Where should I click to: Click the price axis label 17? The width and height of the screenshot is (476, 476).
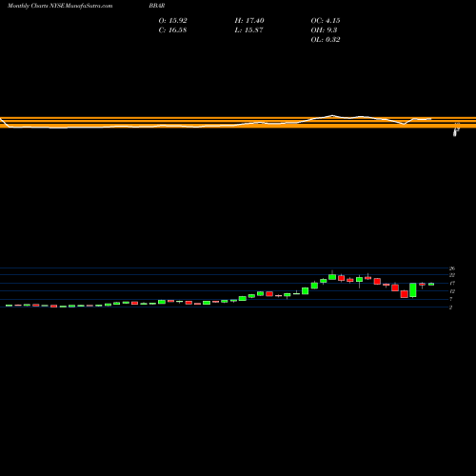coord(452,283)
